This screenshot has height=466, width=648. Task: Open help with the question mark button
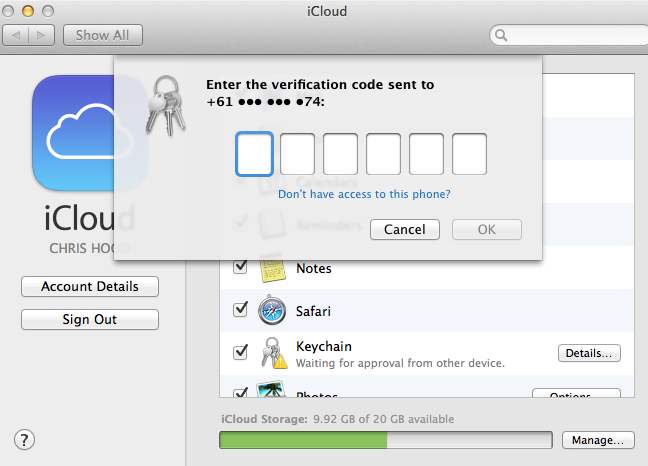click(x=24, y=440)
